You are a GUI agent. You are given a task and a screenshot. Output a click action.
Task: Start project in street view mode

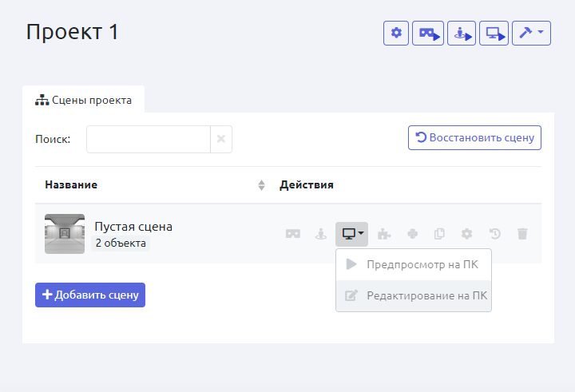461,33
